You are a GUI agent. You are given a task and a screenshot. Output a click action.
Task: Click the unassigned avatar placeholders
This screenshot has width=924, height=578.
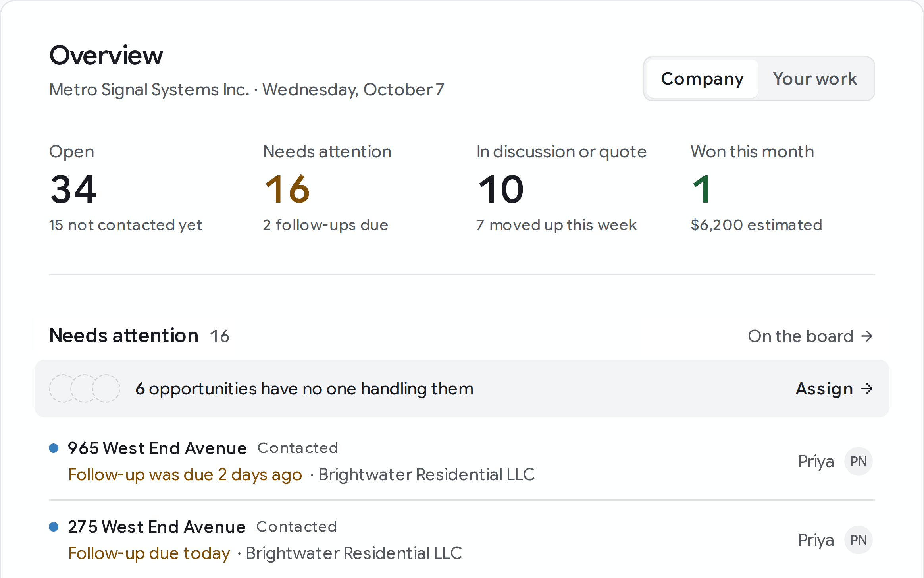click(85, 389)
